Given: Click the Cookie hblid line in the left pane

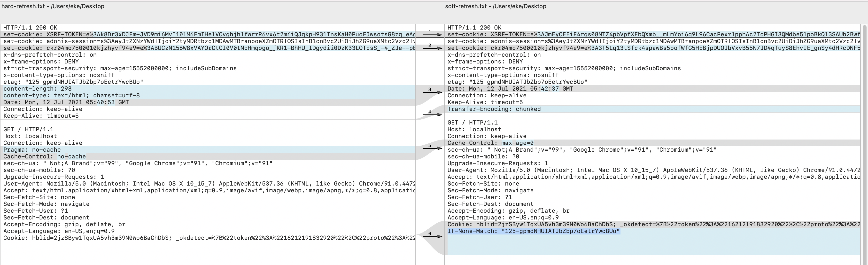Looking at the screenshot, I should (x=209, y=238).
